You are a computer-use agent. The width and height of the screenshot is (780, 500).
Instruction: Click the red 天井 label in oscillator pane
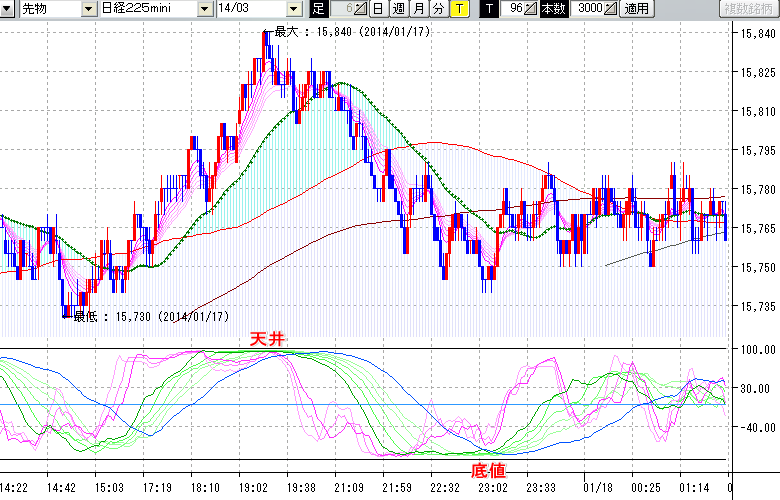point(268,341)
